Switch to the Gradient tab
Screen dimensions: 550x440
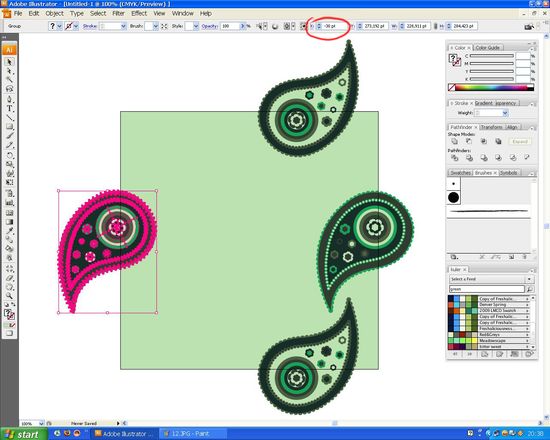(484, 103)
